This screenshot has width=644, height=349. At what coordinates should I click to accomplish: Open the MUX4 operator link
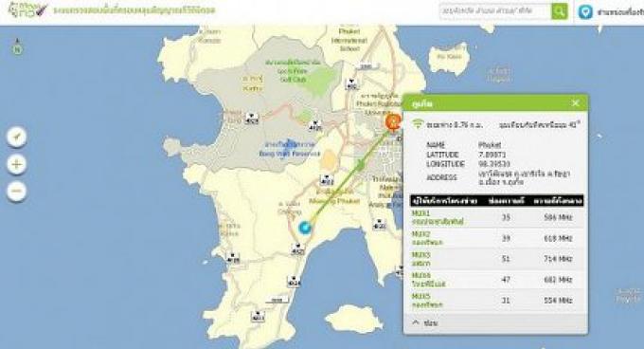pos(428,280)
